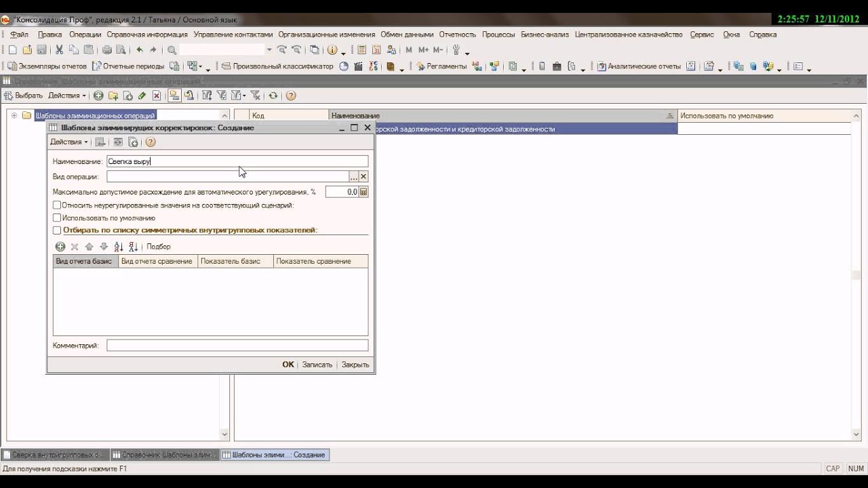Click the Refresh icon in list toolbar
Viewport: 868px width, 488px height.
pos(273,96)
